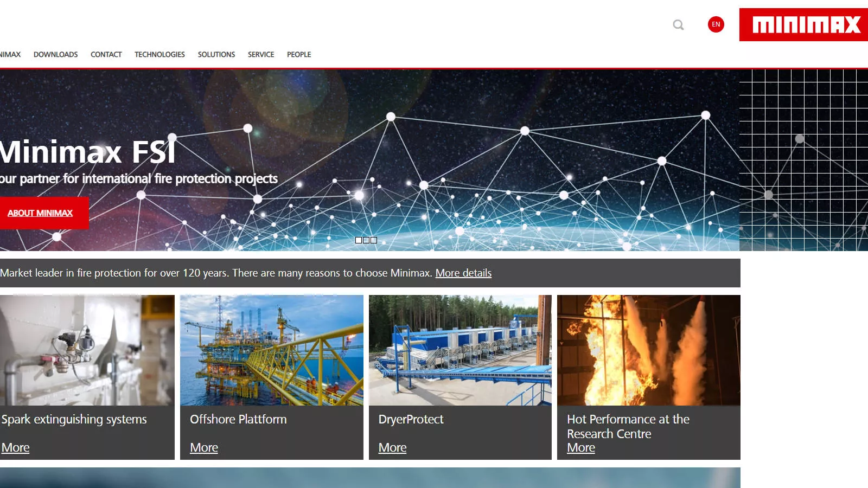868x488 pixels.
Task: Click the DryerProtect title
Action: tap(411, 419)
